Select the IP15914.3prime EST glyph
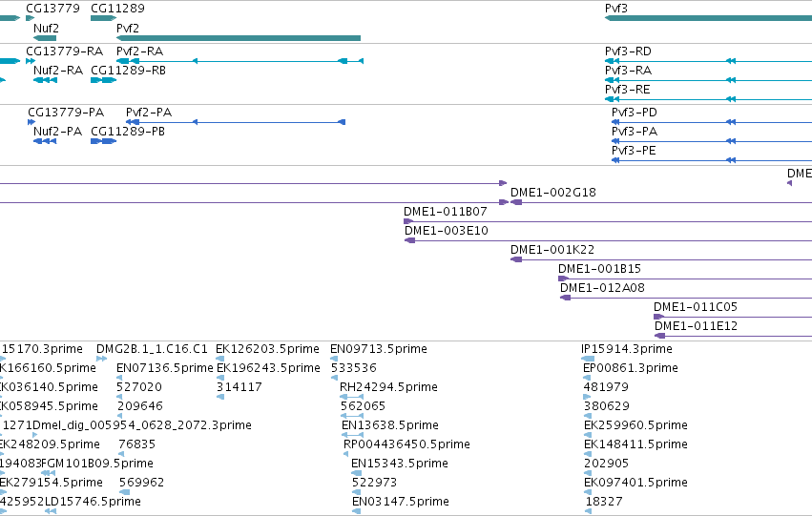 (588, 358)
